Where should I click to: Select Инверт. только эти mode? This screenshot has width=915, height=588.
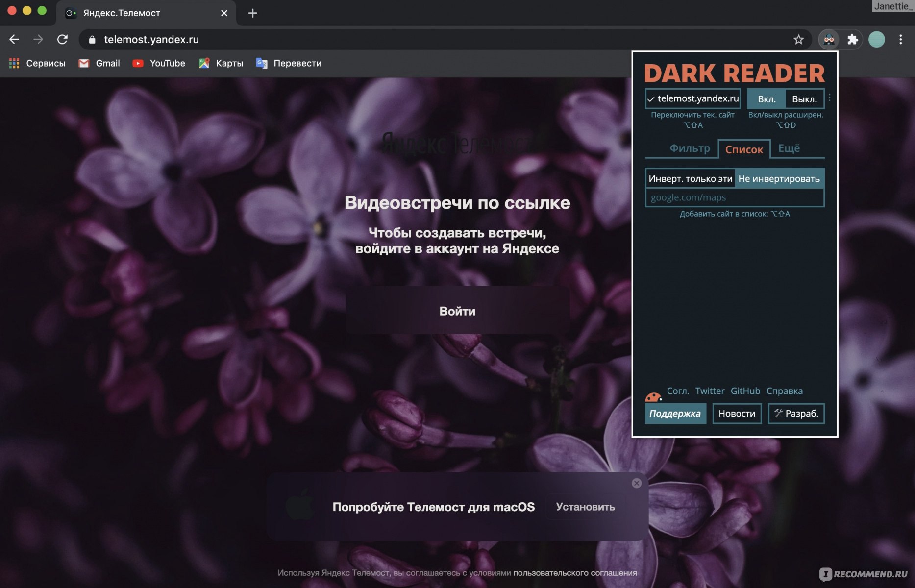pyautogui.click(x=690, y=179)
